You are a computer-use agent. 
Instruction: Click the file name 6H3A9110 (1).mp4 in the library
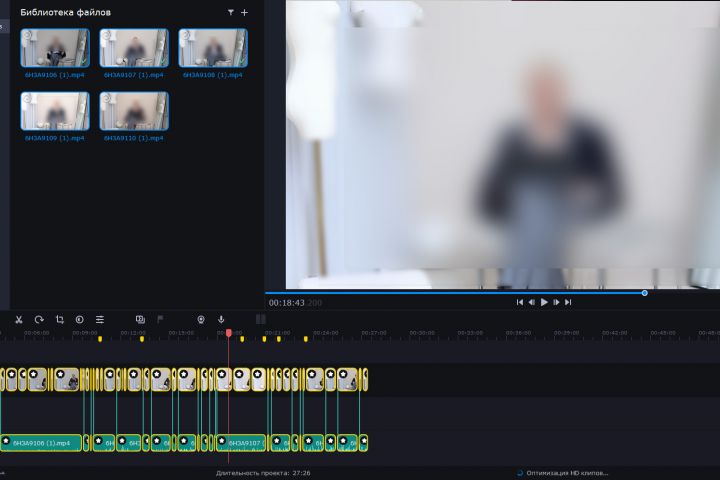click(134, 138)
